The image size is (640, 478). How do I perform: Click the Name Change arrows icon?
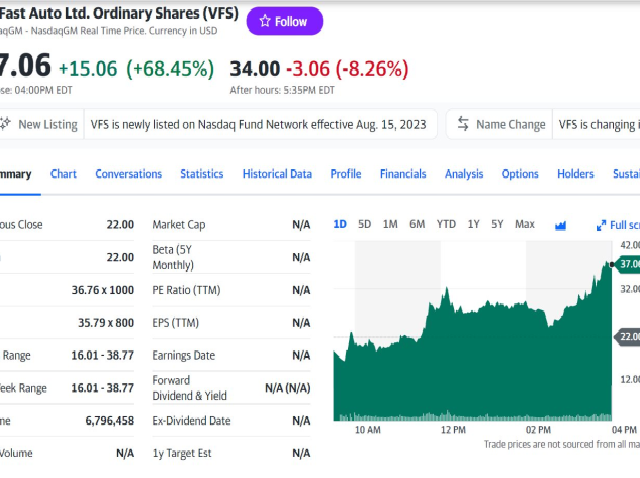[463, 124]
